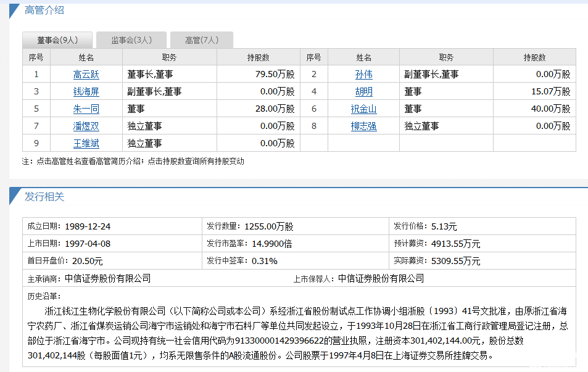Image resolution: width=588 pixels, height=372 pixels.
Task: Click 副董事长,董事 position of 孙伟
Action: pos(431,74)
